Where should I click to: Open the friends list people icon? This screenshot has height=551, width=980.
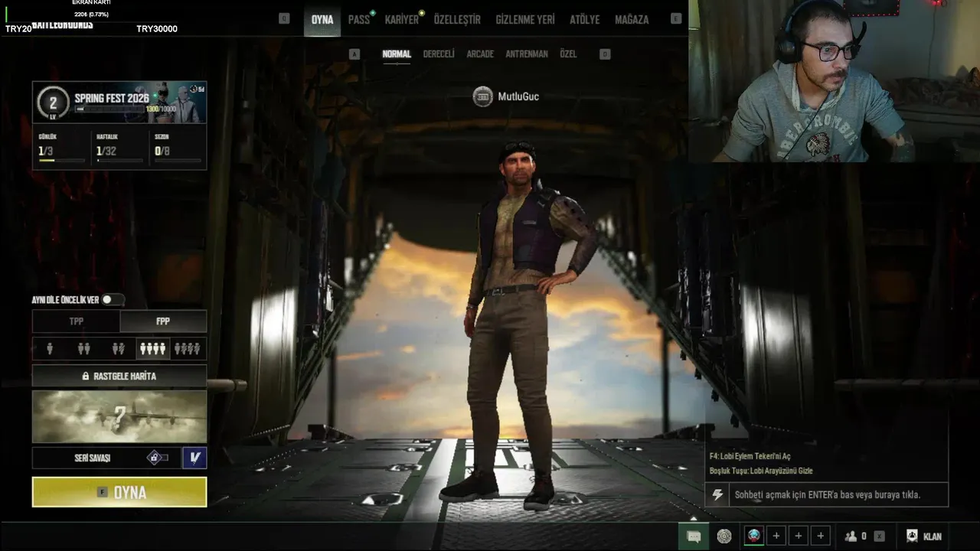[851, 536]
